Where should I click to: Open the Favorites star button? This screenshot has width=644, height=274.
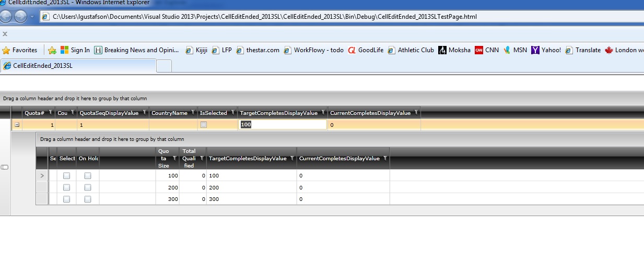tap(20, 50)
